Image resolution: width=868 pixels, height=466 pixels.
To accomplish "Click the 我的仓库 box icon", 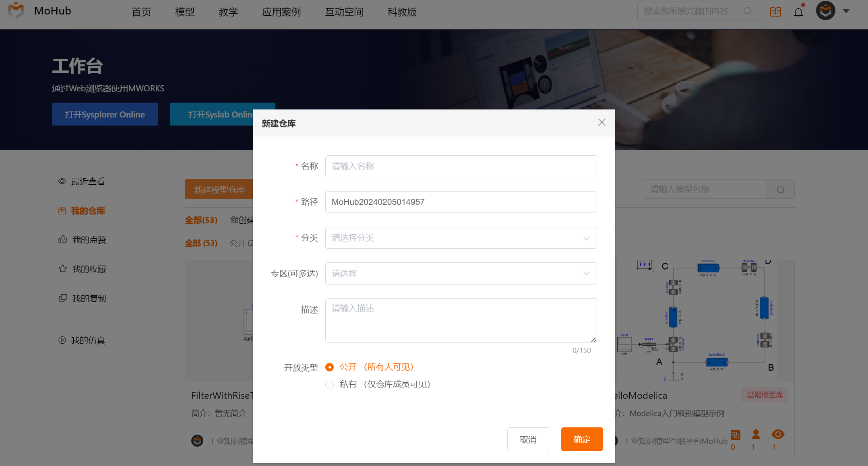I will (x=62, y=210).
